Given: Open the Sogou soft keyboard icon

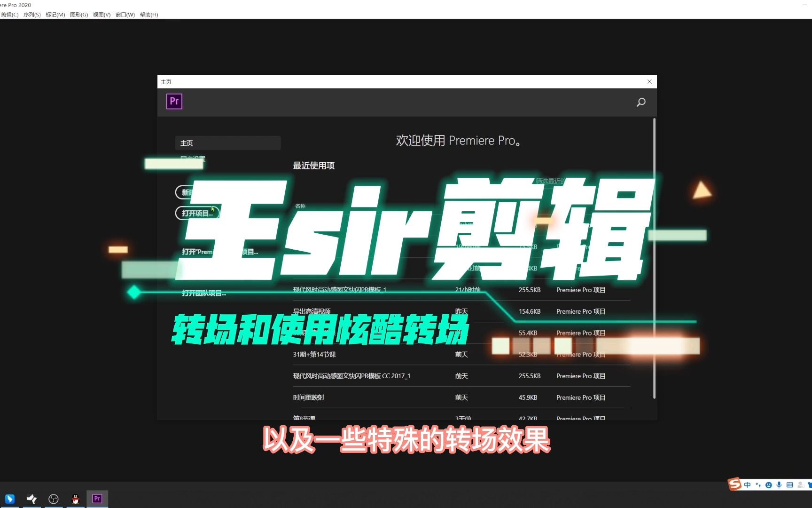Looking at the screenshot, I should 790,485.
